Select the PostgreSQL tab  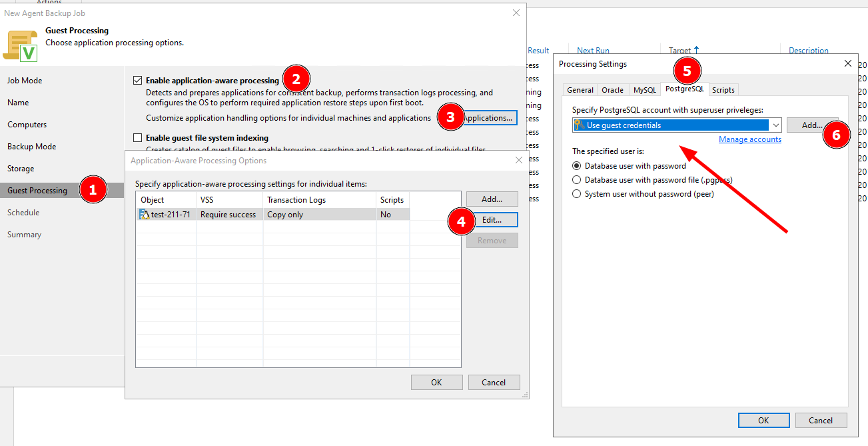(684, 89)
